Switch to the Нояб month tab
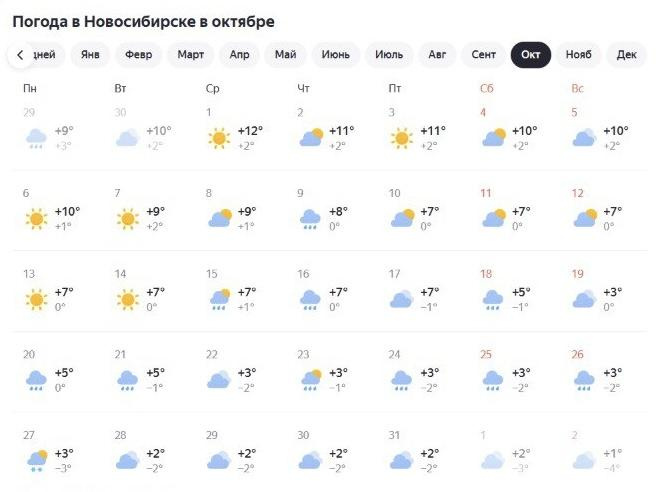656x492 pixels. click(579, 54)
